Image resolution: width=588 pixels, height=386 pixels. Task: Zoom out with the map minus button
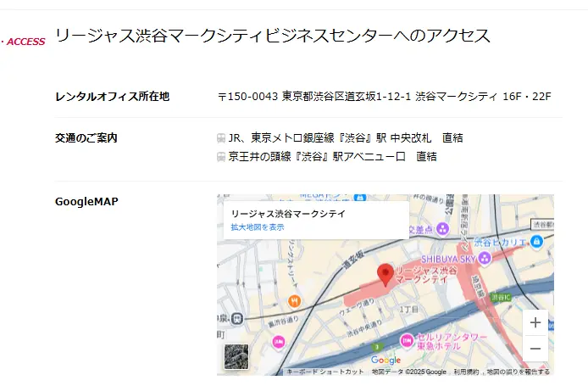[x=535, y=349]
